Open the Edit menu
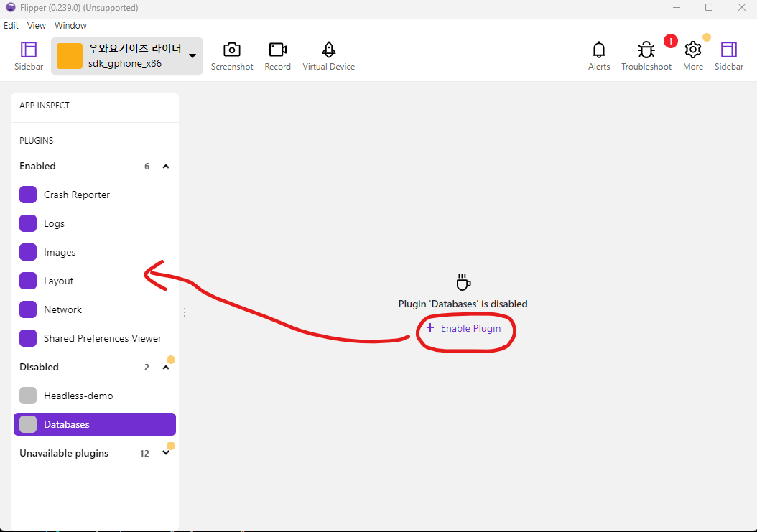The image size is (757, 532). click(x=11, y=26)
